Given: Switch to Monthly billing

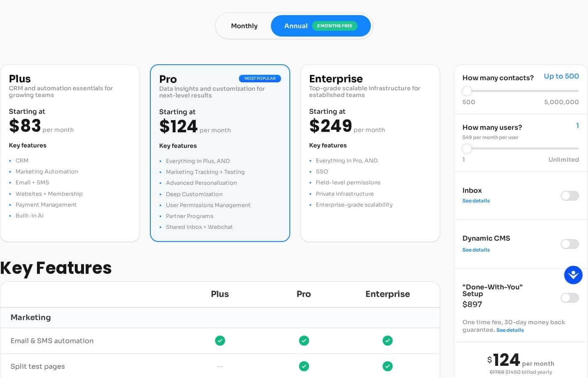Looking at the screenshot, I should [x=244, y=26].
